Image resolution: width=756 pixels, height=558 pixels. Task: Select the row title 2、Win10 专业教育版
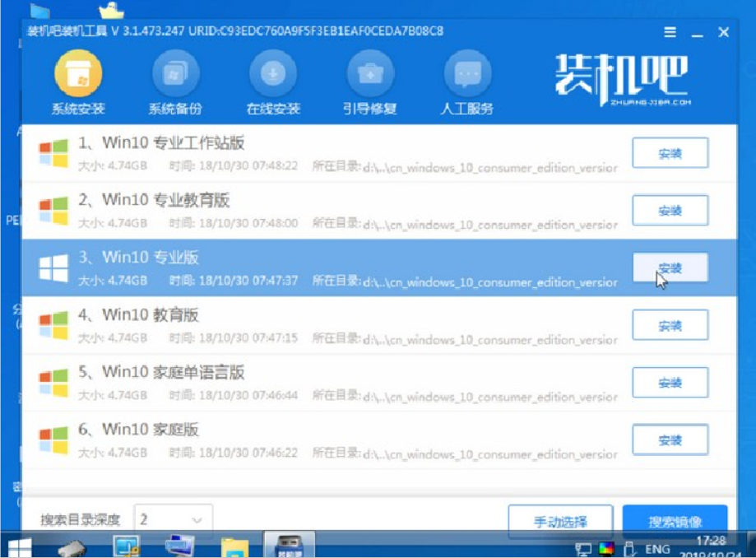153,200
